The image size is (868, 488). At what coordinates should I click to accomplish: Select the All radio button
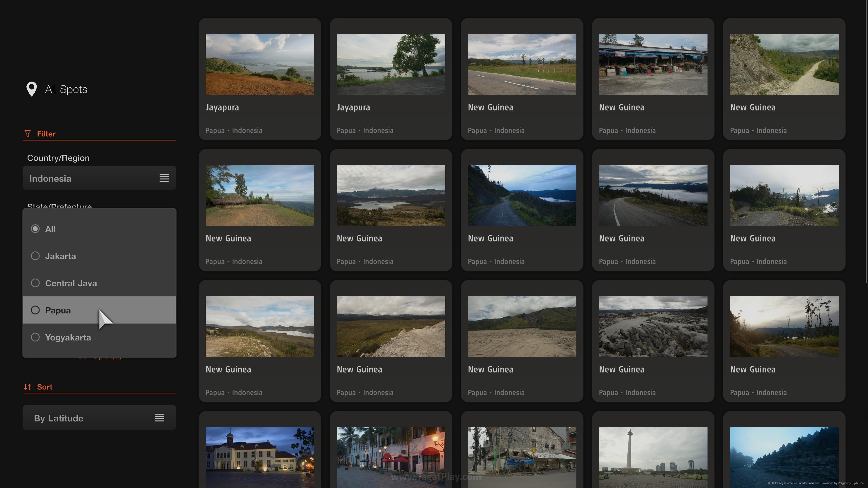[x=35, y=229]
